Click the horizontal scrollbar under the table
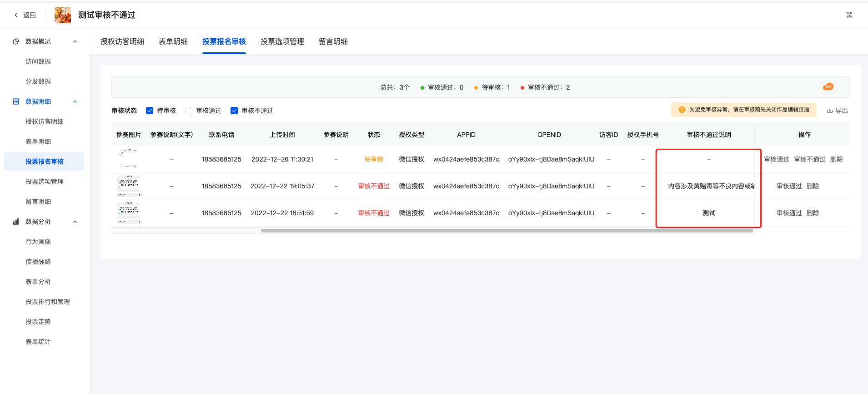 coord(507,231)
